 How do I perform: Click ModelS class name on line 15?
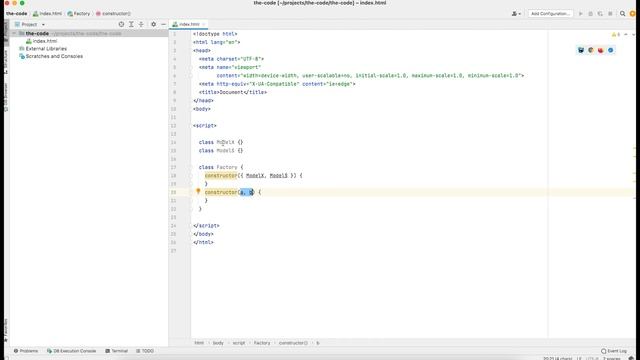225,151
